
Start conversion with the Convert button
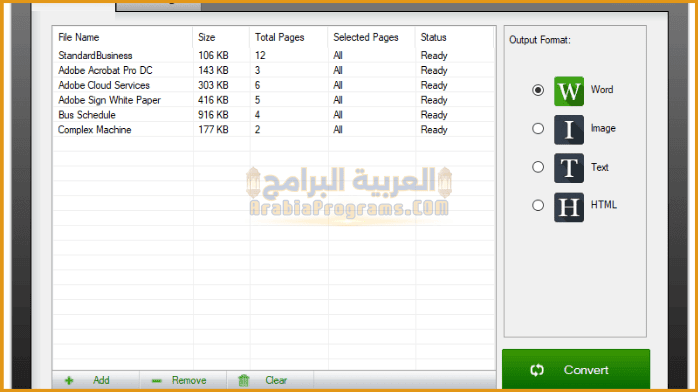pyautogui.click(x=576, y=369)
